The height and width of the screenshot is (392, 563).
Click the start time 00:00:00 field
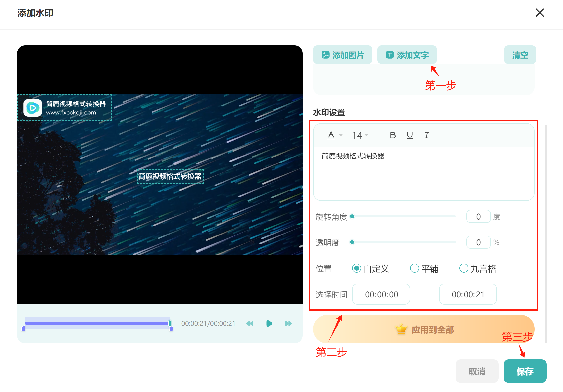pyautogui.click(x=381, y=294)
